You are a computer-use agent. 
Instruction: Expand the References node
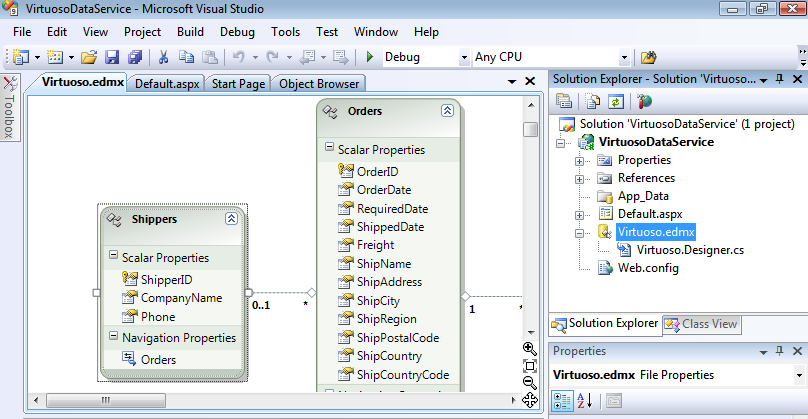pos(579,179)
